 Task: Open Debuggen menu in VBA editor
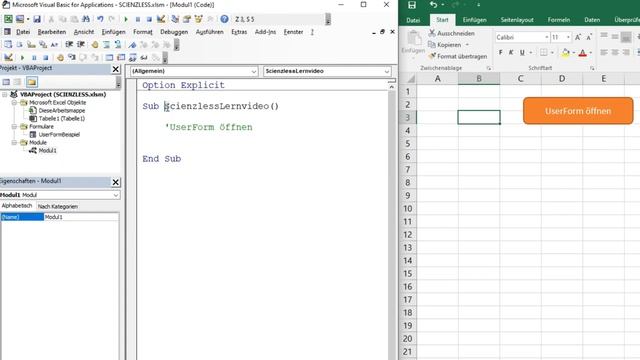click(x=174, y=32)
